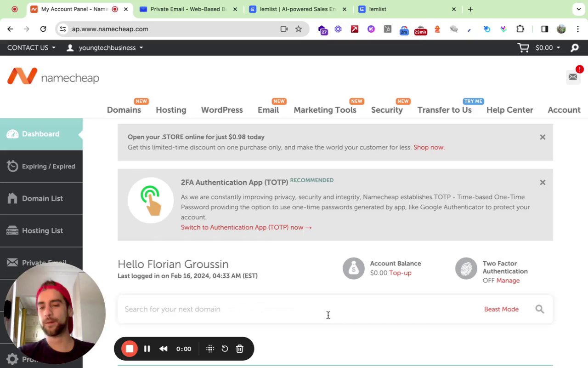Click the purple circular K extension icon
The width and height of the screenshot is (588, 368).
pyautogui.click(x=371, y=29)
